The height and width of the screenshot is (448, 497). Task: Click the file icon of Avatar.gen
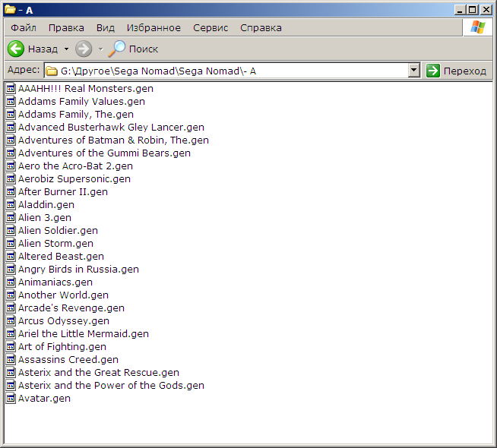click(x=11, y=398)
